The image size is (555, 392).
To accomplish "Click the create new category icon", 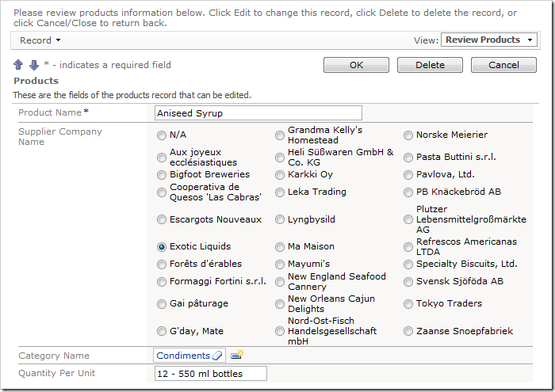I will pyautogui.click(x=236, y=356).
